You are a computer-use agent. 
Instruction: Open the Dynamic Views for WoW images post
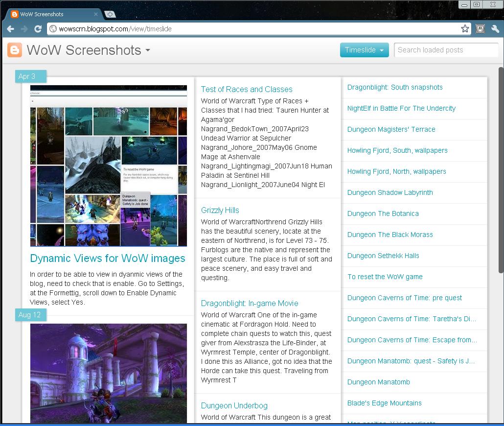point(108,258)
